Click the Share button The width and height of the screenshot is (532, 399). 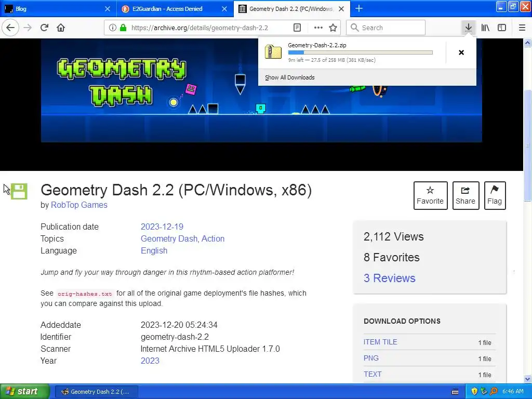pyautogui.click(x=465, y=195)
